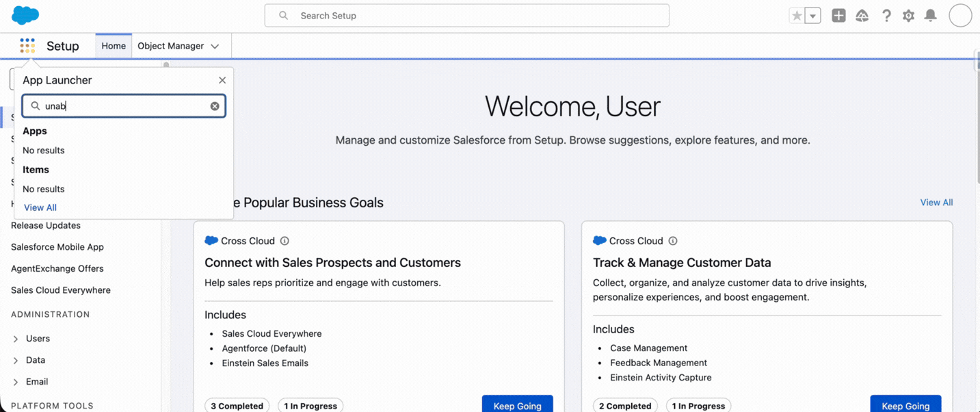This screenshot has width=980, height=412.
Task: Open the notifications bell
Action: 931,16
